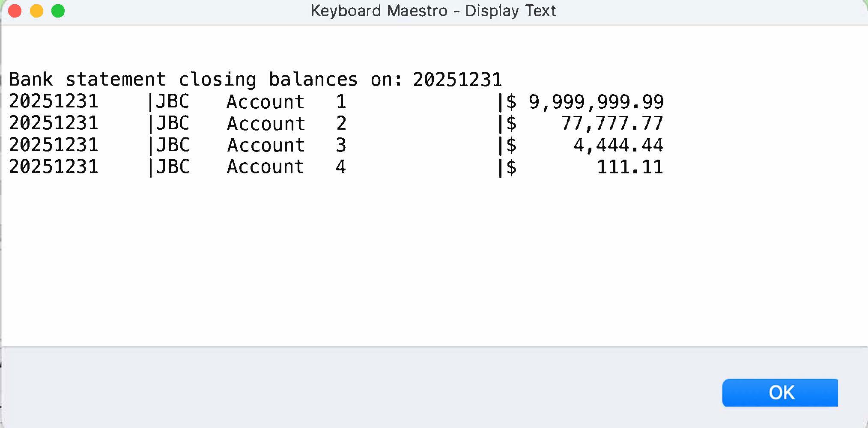This screenshot has width=868, height=428.
Task: Close the Display Text window
Action: pyautogui.click(x=15, y=11)
